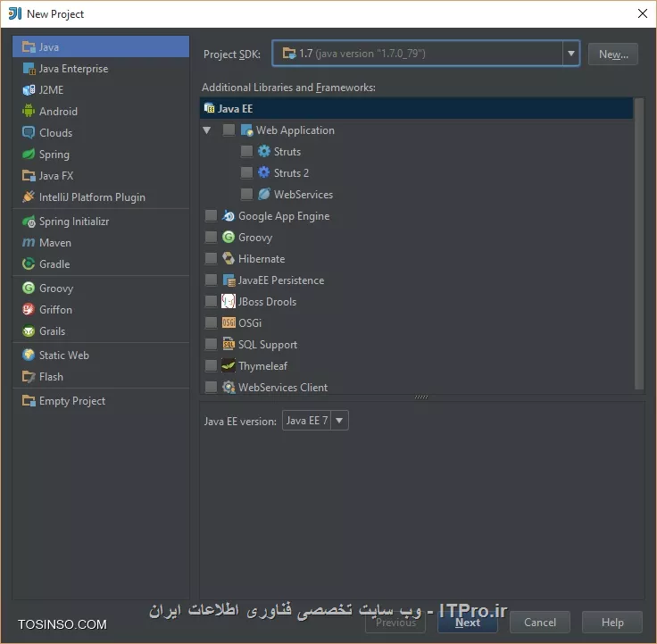Select the Empty Project label in the list
The image size is (657, 644).
(x=72, y=401)
